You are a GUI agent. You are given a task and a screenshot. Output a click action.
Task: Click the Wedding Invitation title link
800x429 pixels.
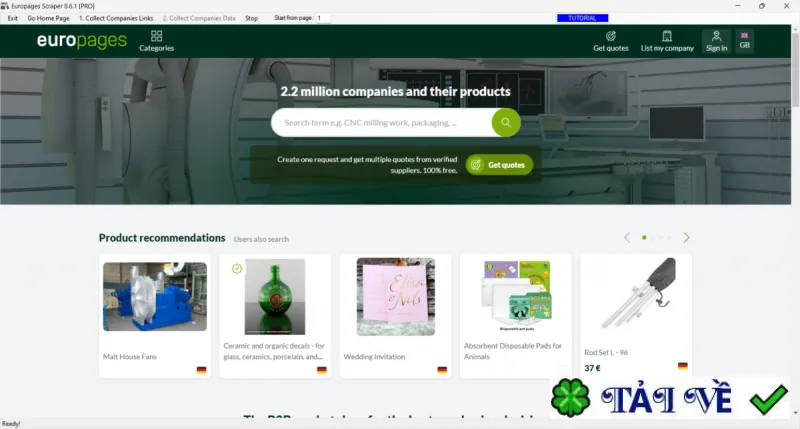click(374, 357)
